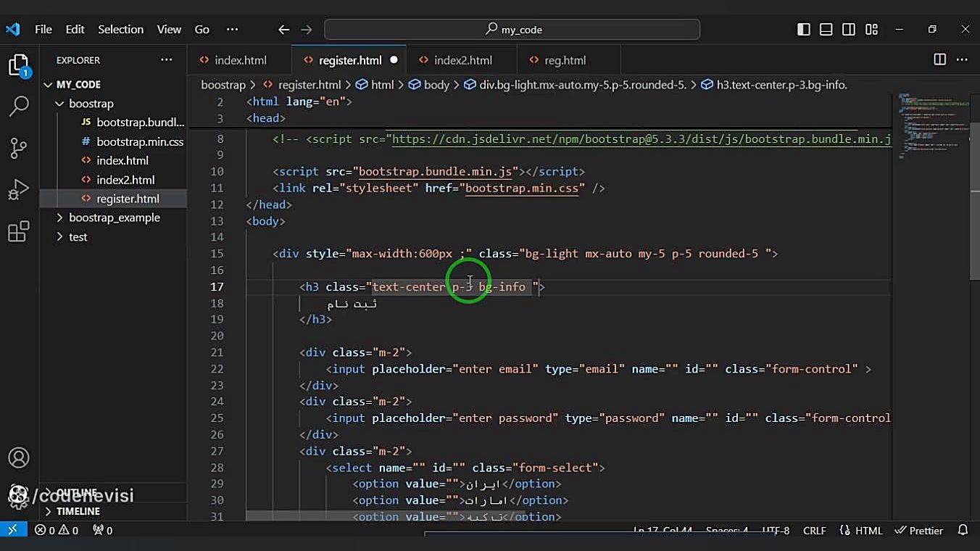Expand the TIMELINE section
The image size is (980, 551).
coord(78,511)
